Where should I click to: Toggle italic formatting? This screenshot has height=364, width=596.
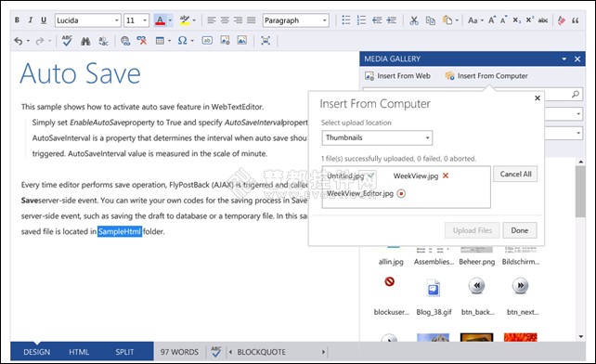[31, 20]
